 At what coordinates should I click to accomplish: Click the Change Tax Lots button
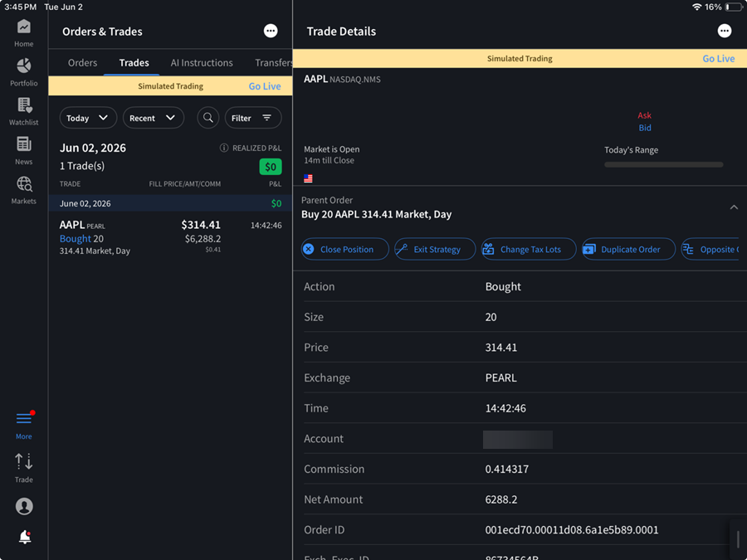[529, 249]
